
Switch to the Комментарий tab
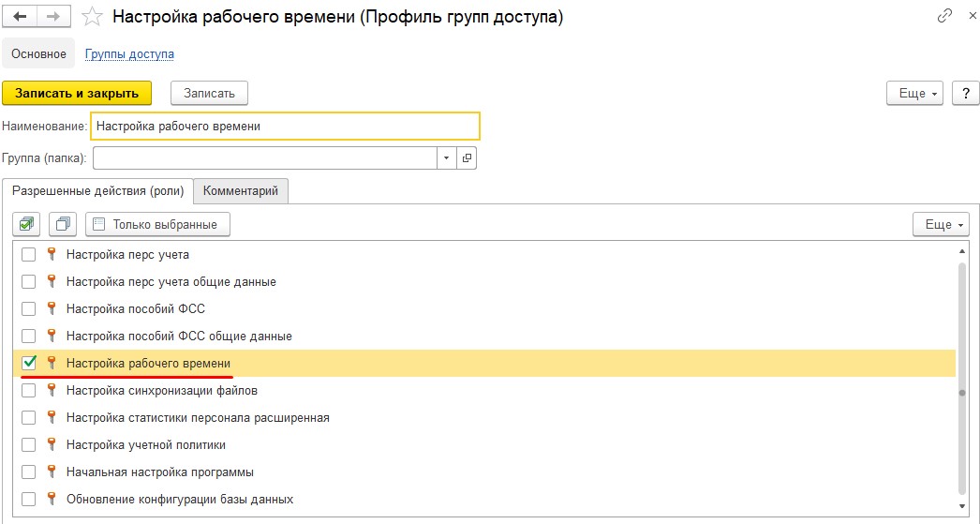[241, 190]
